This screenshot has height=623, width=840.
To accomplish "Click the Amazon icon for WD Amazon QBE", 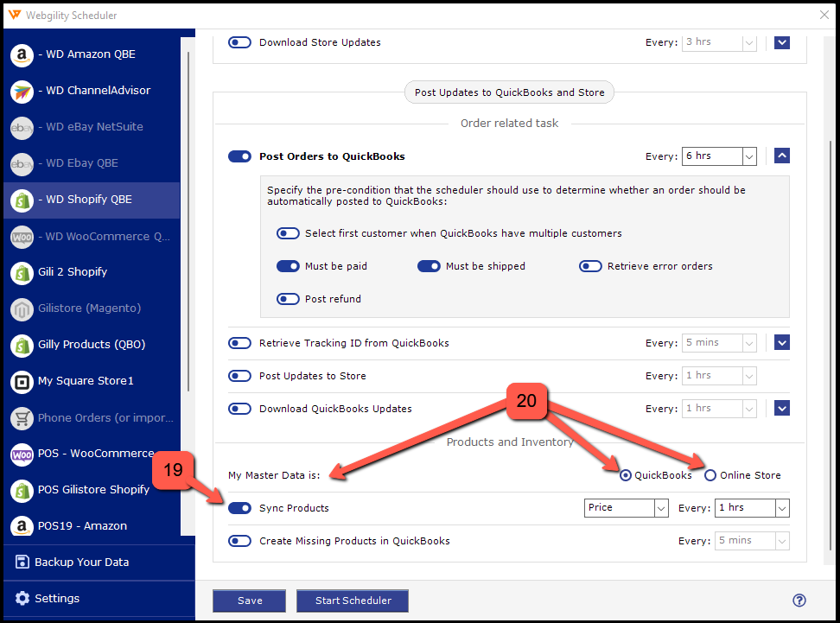I will coord(22,54).
